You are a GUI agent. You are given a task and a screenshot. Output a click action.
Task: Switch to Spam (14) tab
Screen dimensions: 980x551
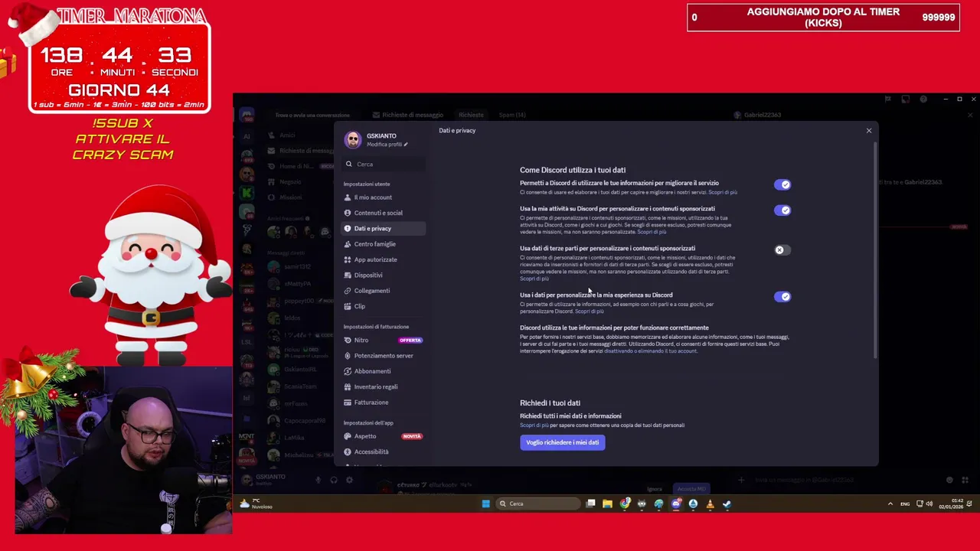(512, 115)
